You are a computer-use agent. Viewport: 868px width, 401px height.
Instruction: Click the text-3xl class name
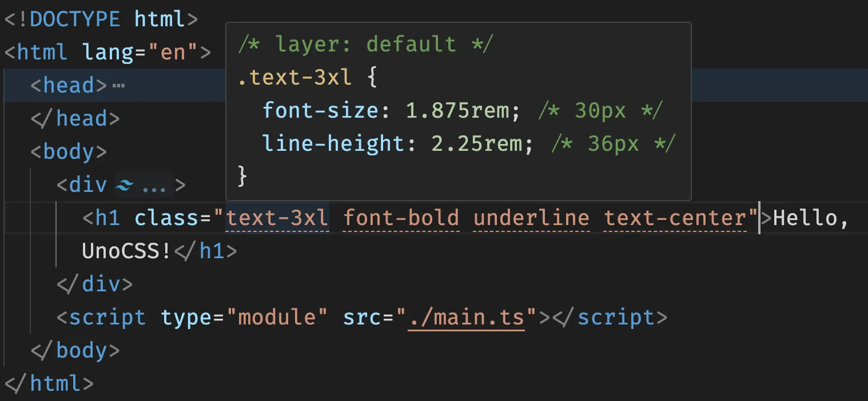[x=277, y=218]
